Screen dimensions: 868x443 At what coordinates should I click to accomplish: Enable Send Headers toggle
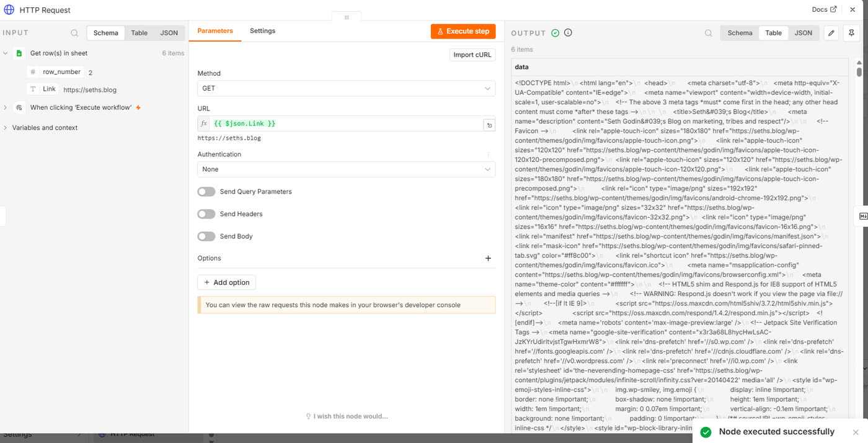[x=206, y=214]
